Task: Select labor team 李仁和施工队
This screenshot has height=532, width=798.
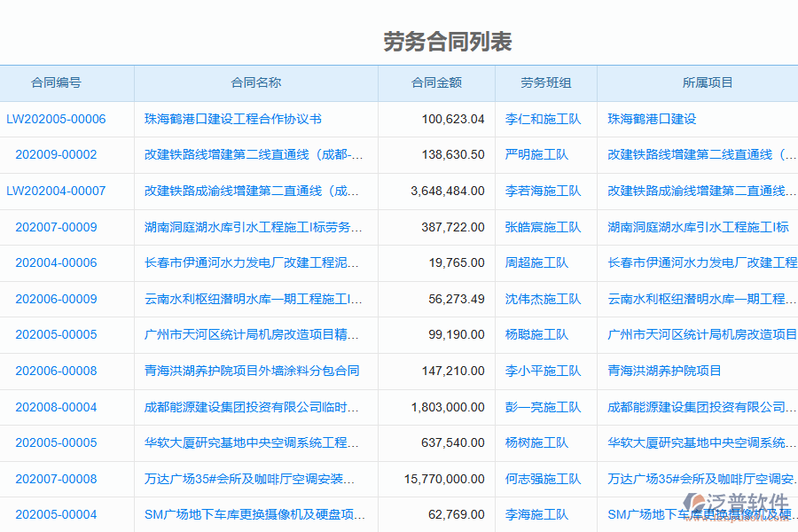Action: [x=544, y=119]
